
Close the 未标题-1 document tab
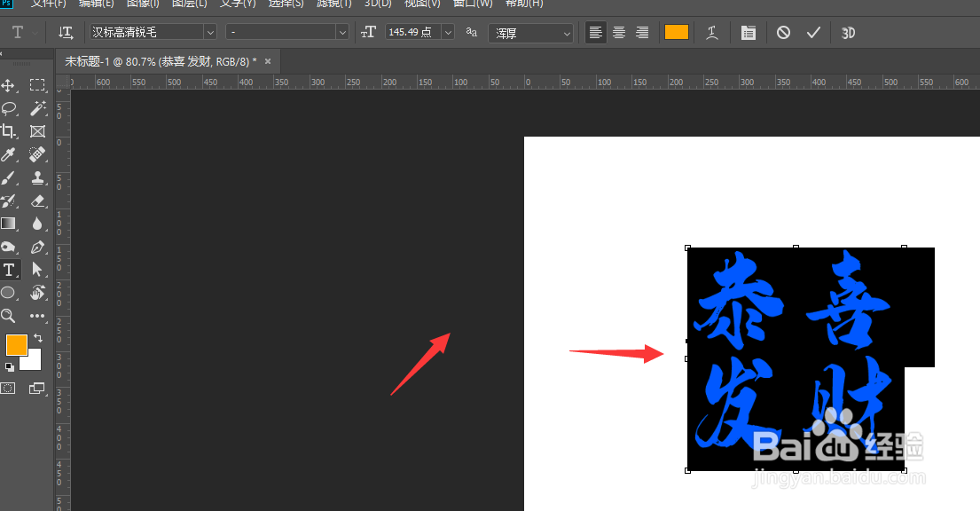click(x=268, y=61)
